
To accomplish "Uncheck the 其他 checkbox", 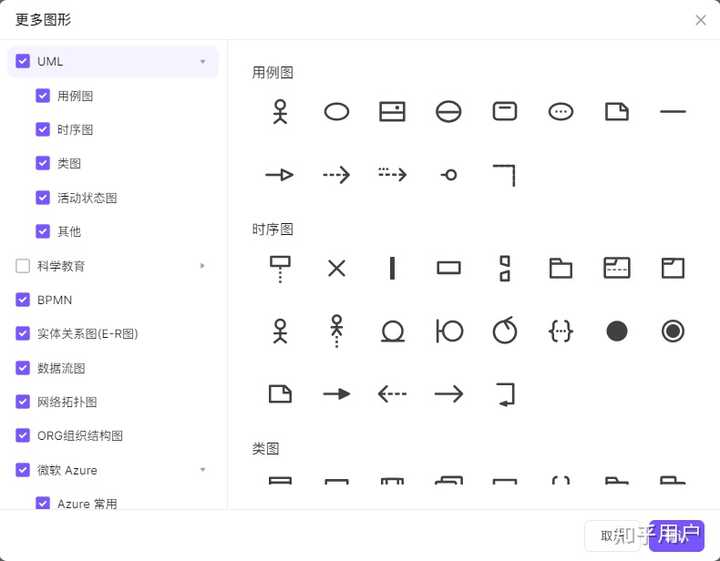I will [43, 231].
